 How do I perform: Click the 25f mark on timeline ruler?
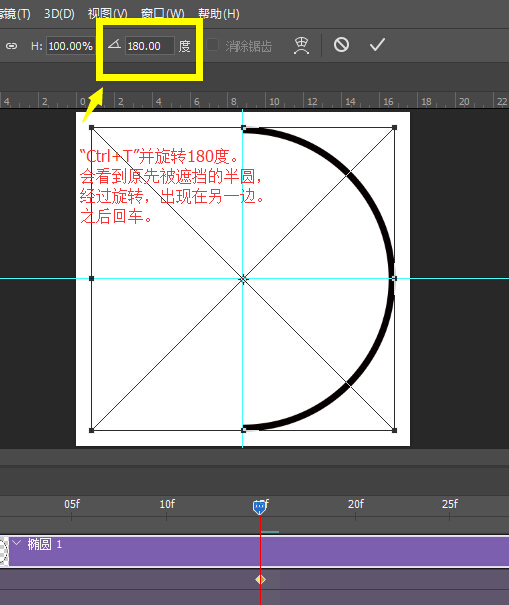click(x=450, y=504)
